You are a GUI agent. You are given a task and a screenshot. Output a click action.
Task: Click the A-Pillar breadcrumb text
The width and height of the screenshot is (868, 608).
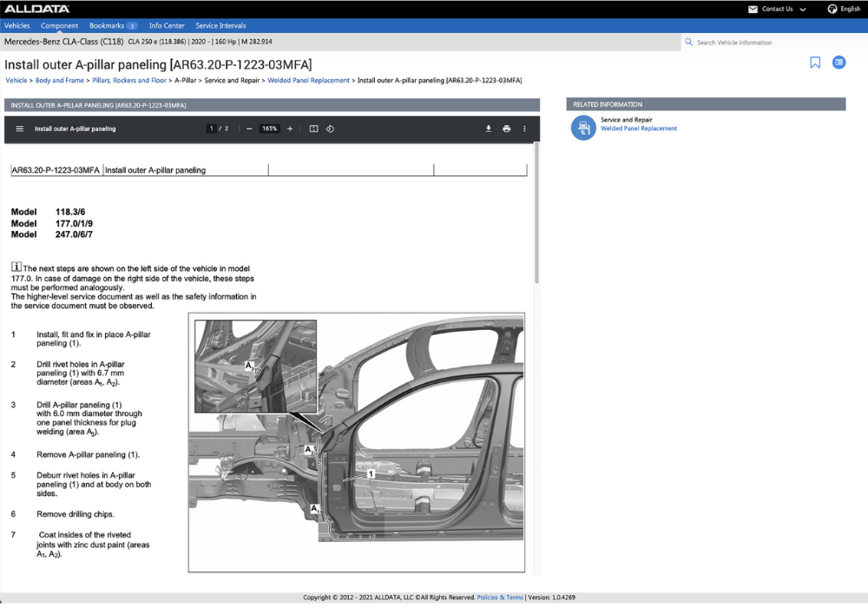[x=186, y=80]
